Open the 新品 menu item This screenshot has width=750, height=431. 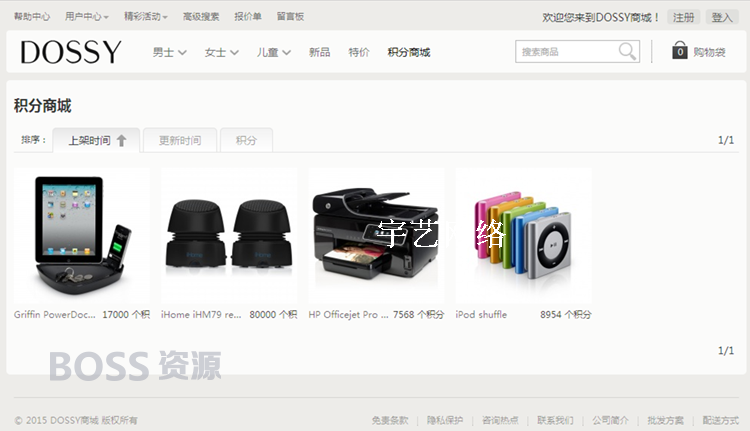pyautogui.click(x=320, y=52)
